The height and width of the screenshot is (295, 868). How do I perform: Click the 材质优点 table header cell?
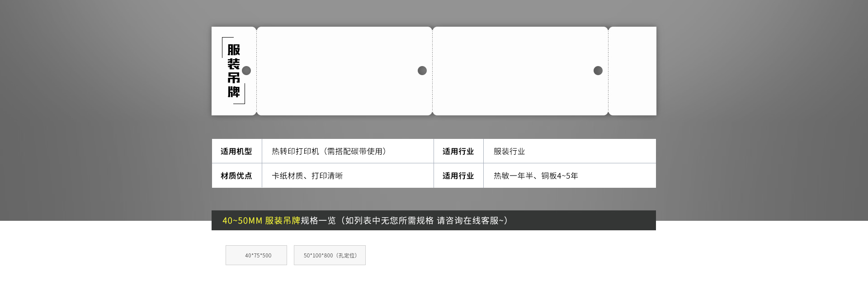click(x=236, y=176)
